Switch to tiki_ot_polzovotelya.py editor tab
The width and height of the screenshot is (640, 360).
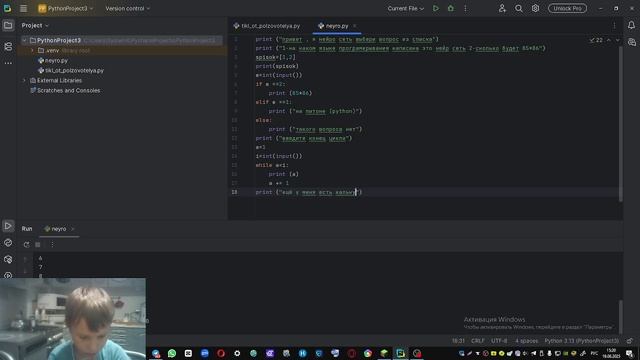(267, 26)
